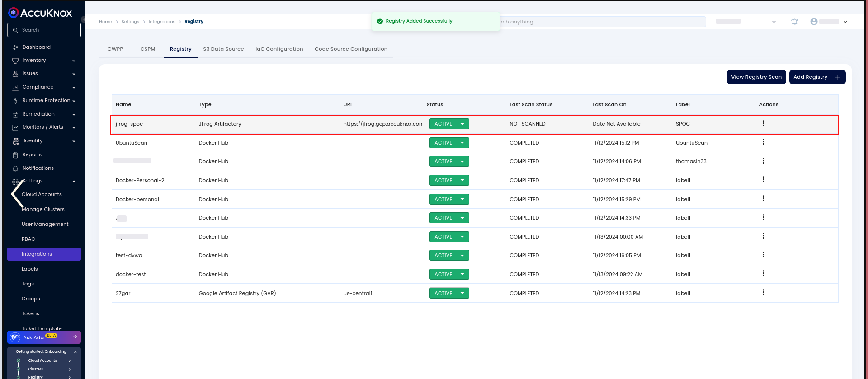Switch to the S3 Data Source tab

coord(223,49)
